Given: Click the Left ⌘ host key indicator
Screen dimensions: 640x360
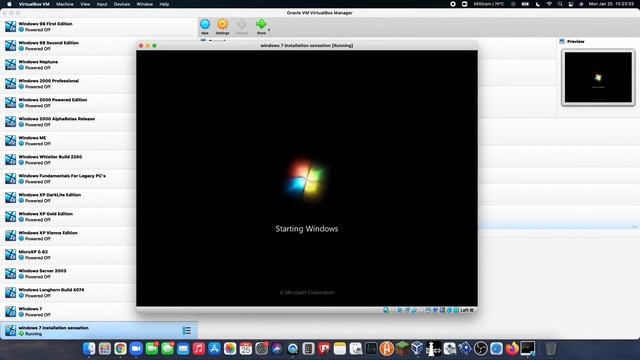Looking at the screenshot, I should point(467,310).
